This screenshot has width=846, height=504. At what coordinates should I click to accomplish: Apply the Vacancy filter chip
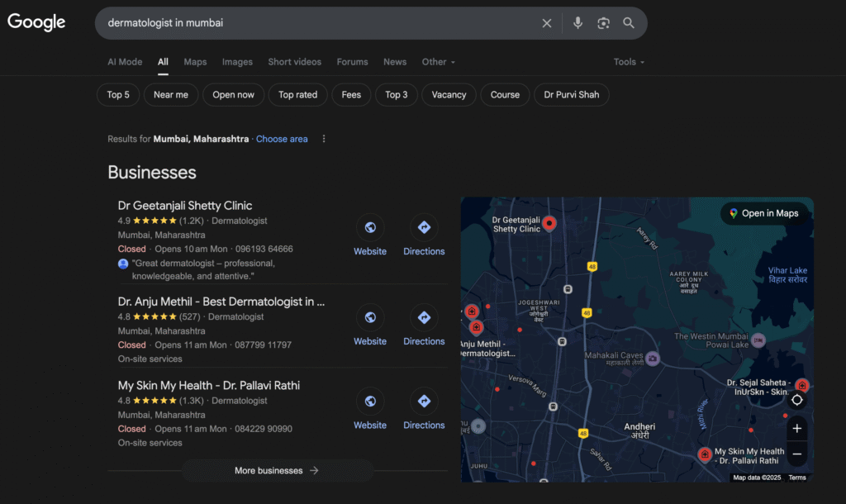(x=449, y=95)
